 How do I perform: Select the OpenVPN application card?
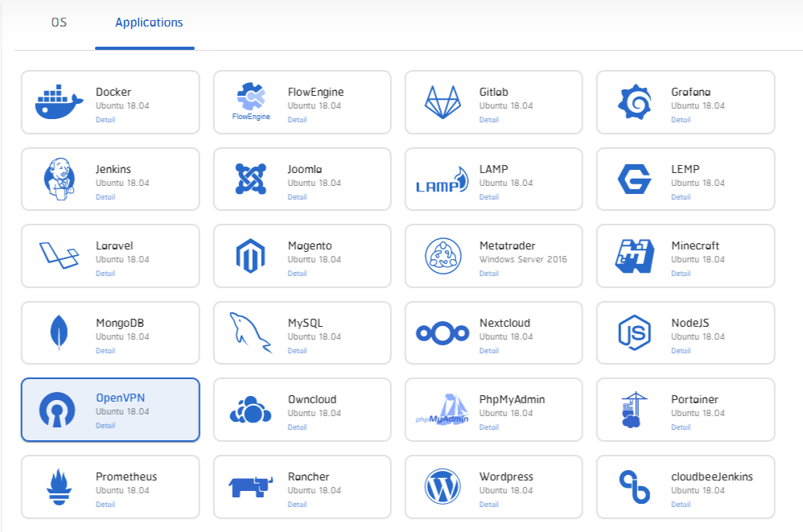(x=110, y=410)
